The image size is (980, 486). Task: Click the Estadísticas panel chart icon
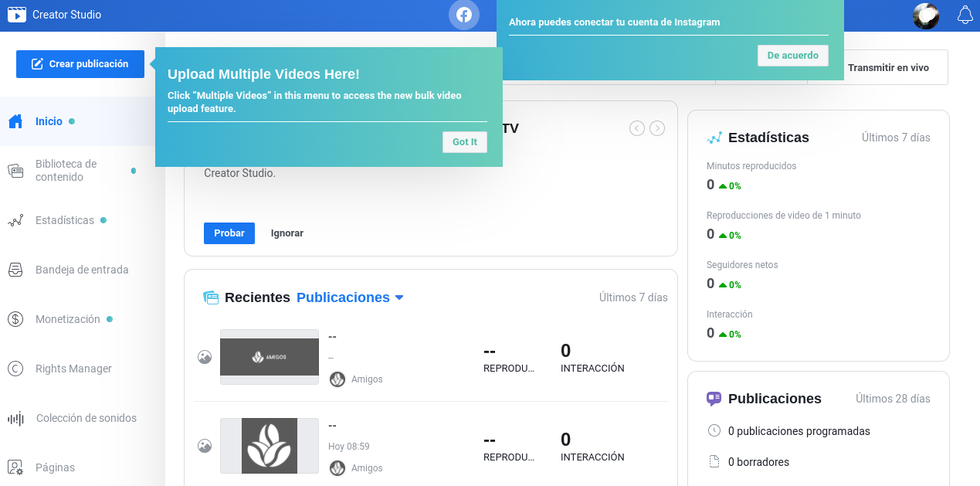pos(714,138)
